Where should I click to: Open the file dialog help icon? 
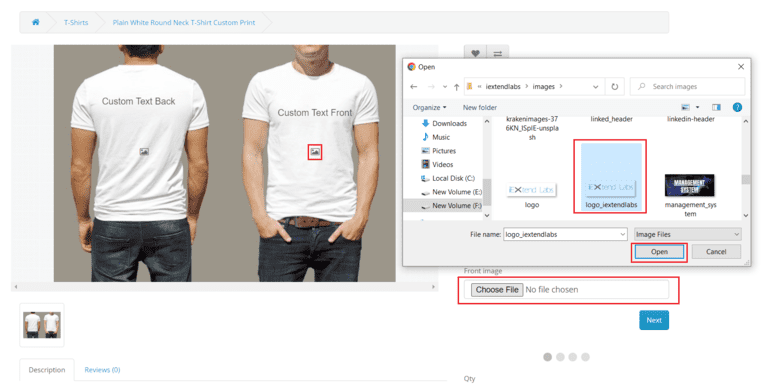click(737, 107)
